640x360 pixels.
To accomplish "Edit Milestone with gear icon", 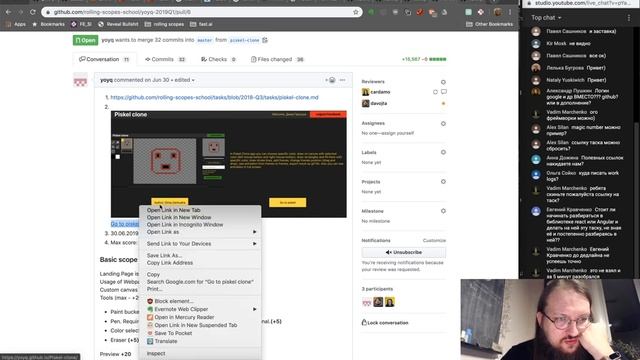I will [443, 211].
